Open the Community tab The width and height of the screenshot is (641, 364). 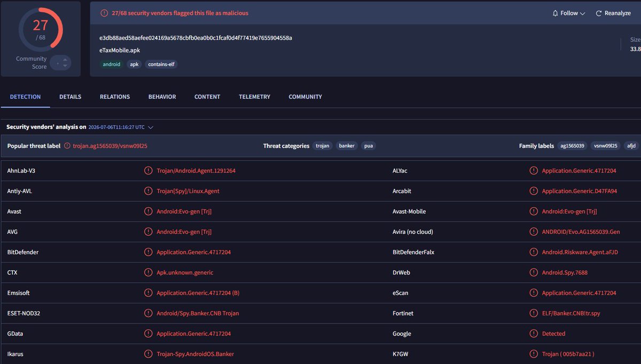(x=305, y=97)
